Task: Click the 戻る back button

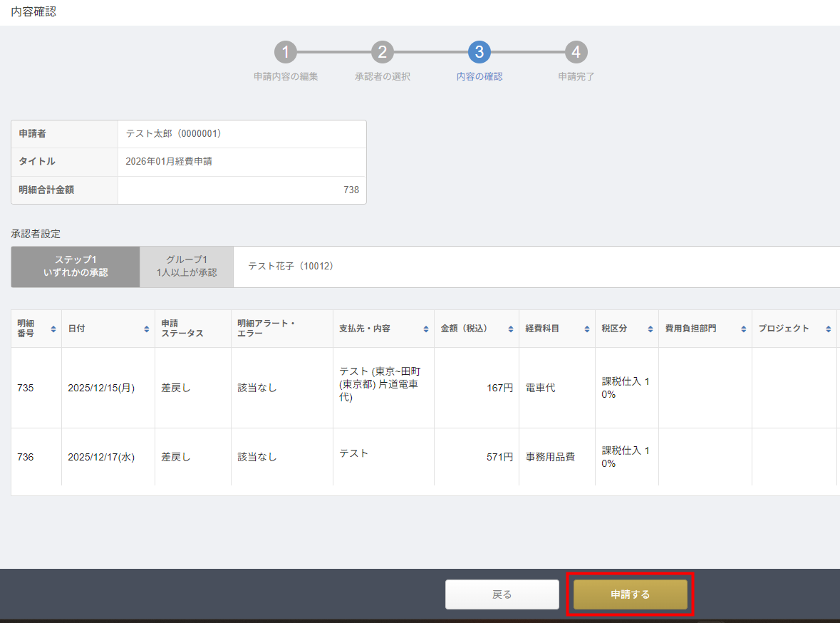Action: tap(502, 594)
